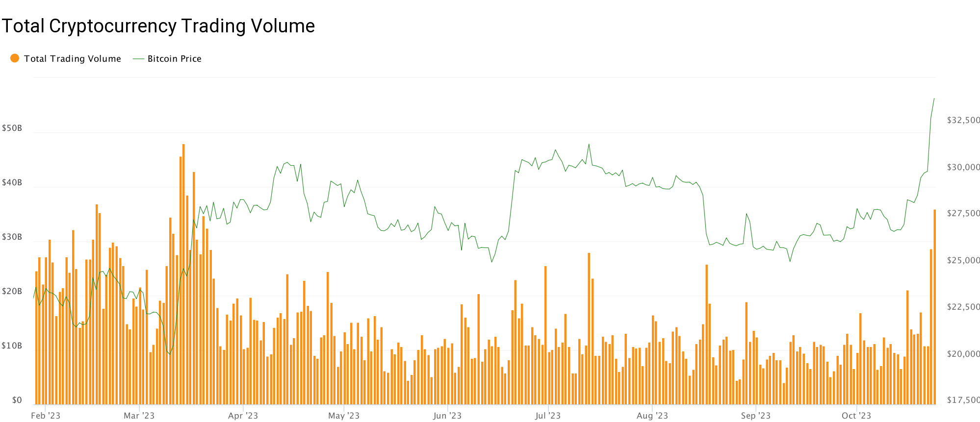This screenshot has width=980, height=422.
Task: Click the $17,500 price axis label
Action: click(x=963, y=400)
